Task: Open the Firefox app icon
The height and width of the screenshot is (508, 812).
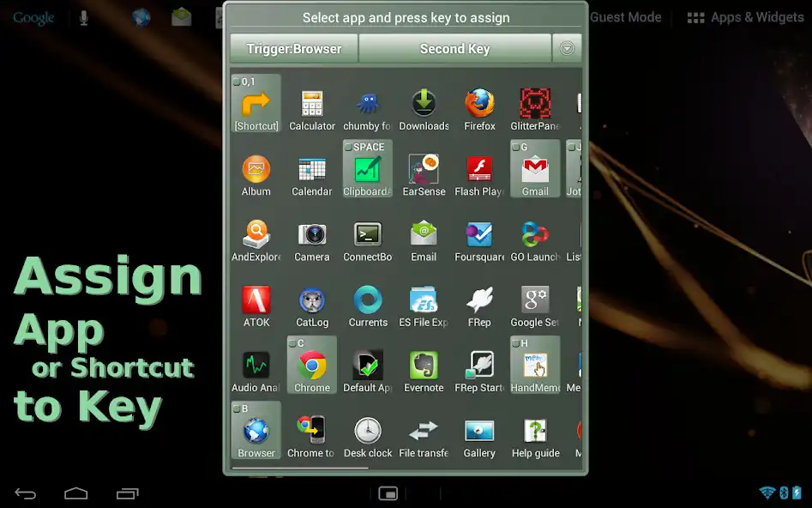Action: [479, 105]
